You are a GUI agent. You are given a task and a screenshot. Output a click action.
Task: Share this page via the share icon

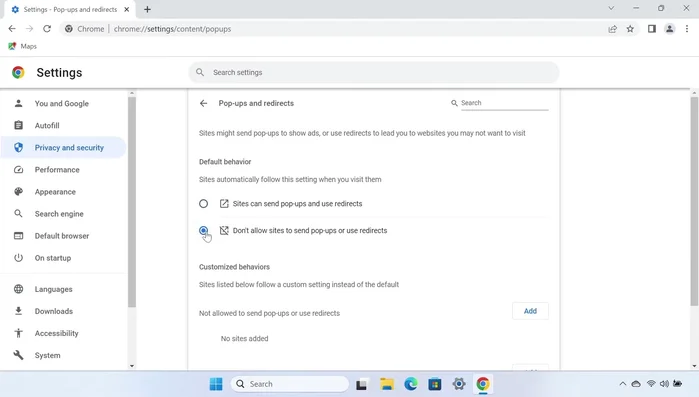click(x=613, y=29)
